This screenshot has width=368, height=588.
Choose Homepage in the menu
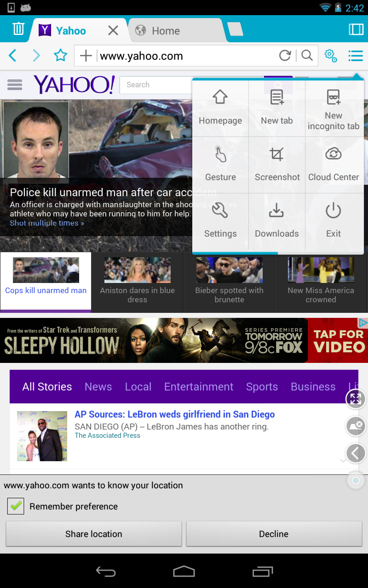coord(220,108)
